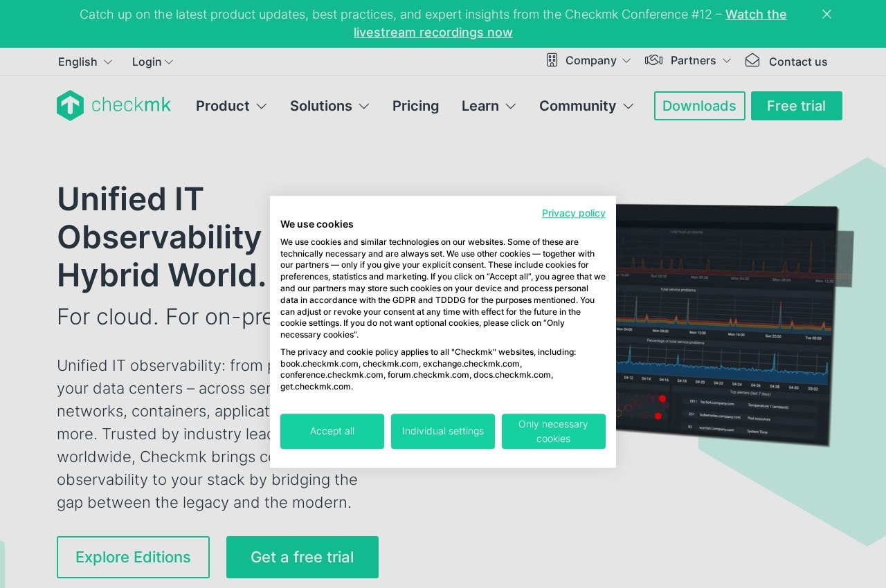Open the Partners menu label
This screenshot has width=886, height=588.
click(693, 61)
